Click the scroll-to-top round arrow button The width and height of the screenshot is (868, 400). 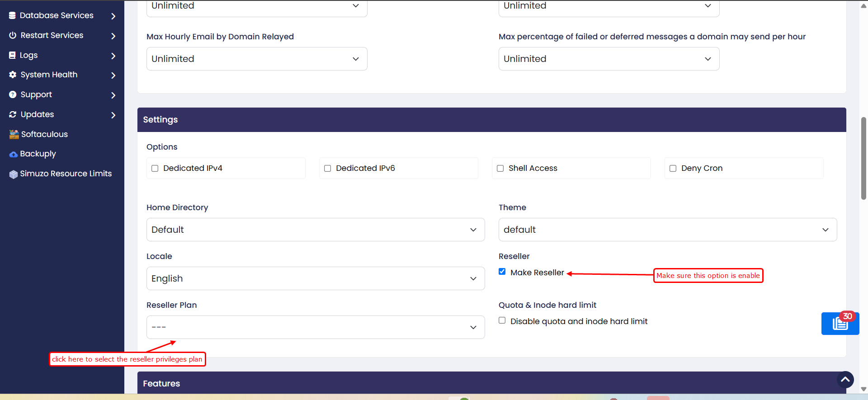(845, 380)
